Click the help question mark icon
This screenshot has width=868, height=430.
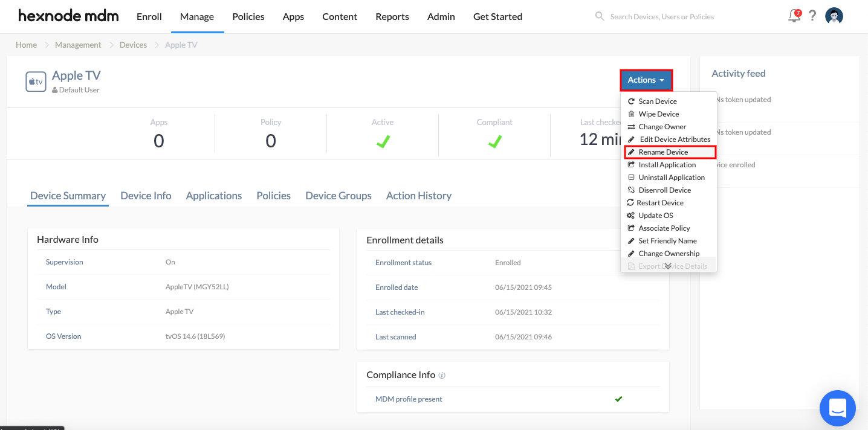pyautogui.click(x=813, y=16)
